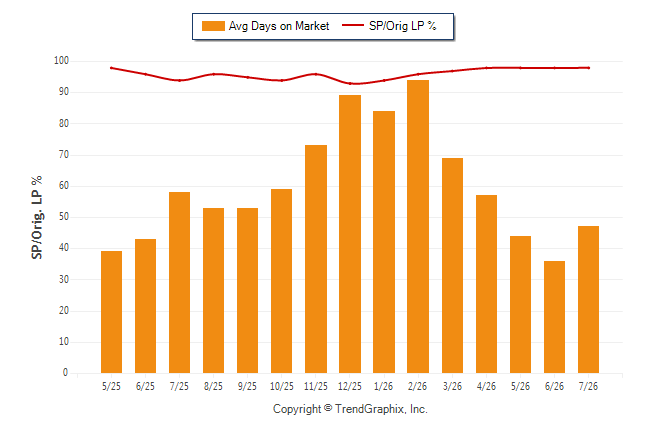Toggle the SP/Orig LP % legend label
Image resolution: width=646 pixels, height=434 pixels.
(x=403, y=26)
